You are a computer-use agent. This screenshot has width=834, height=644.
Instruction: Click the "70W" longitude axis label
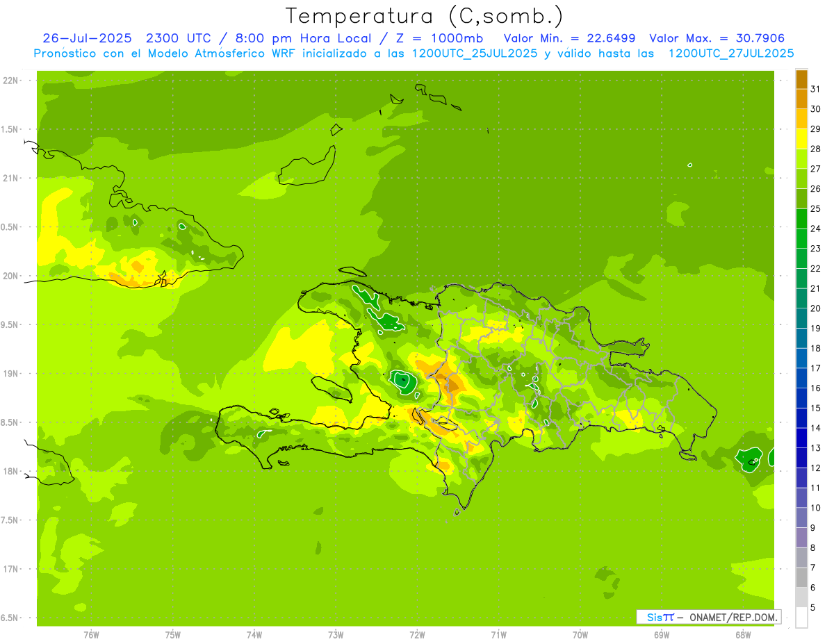(x=580, y=635)
